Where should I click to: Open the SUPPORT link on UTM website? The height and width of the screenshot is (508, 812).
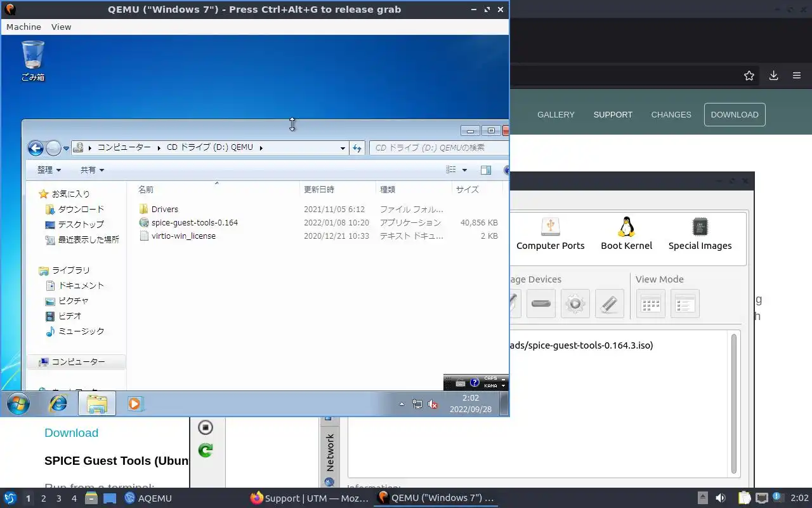click(x=613, y=114)
